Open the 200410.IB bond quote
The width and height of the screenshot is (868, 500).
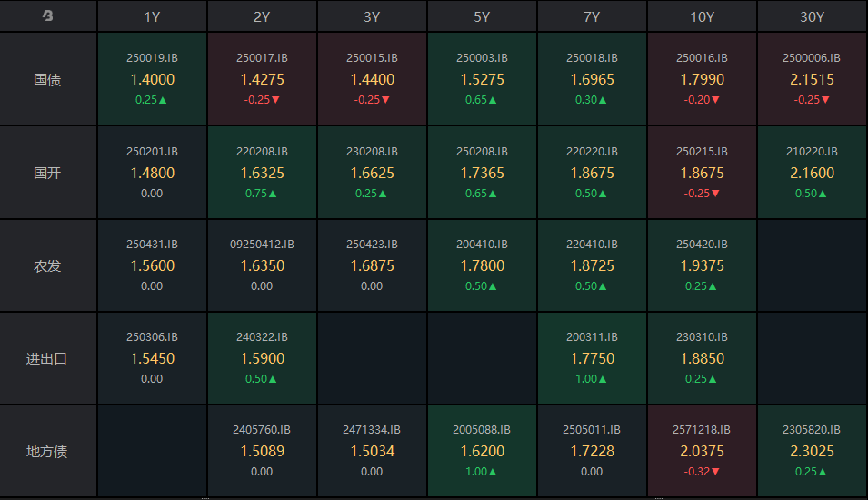click(x=482, y=265)
